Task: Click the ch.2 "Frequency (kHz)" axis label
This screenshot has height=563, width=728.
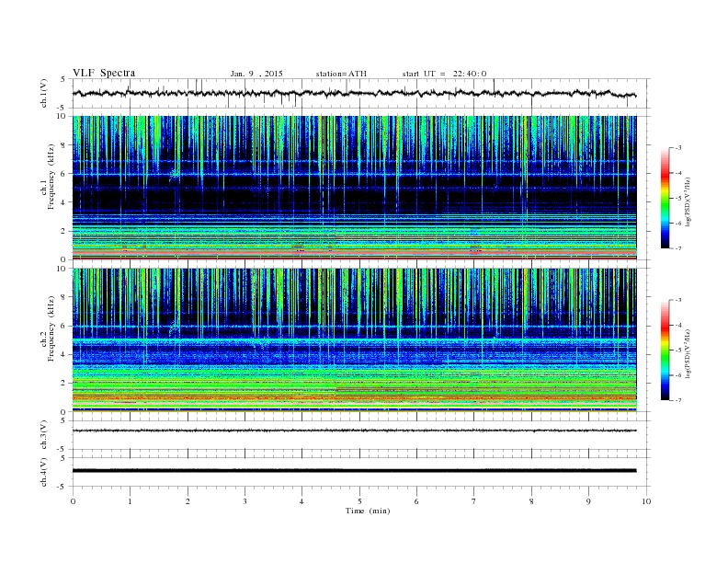Action: point(51,329)
